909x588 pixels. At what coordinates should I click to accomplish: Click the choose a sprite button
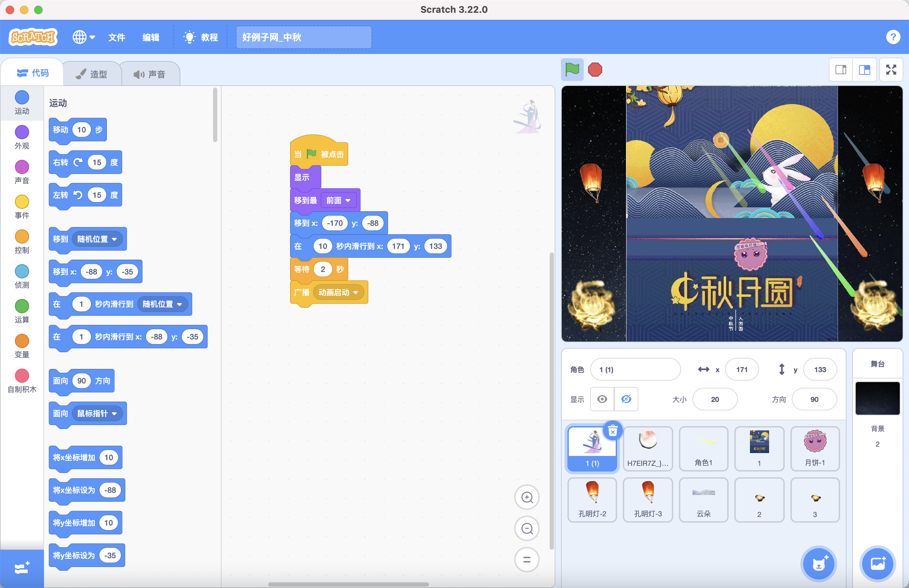click(818, 563)
